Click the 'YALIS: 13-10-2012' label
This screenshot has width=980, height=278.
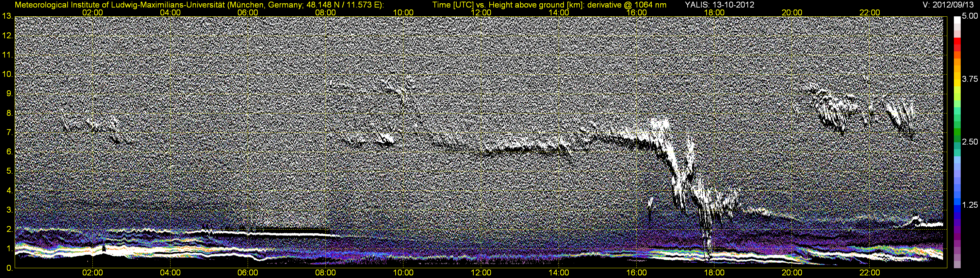(719, 5)
